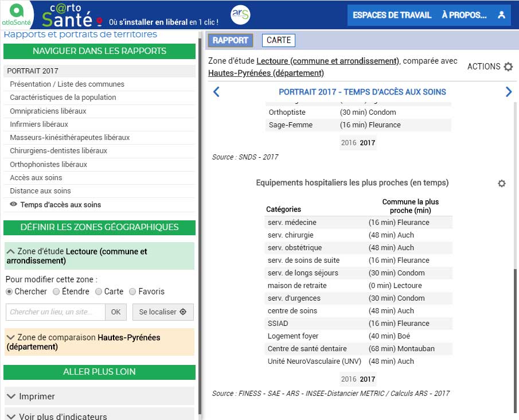The image size is (519, 420).
Task: Click the SSIAD row
Action: 358,323
